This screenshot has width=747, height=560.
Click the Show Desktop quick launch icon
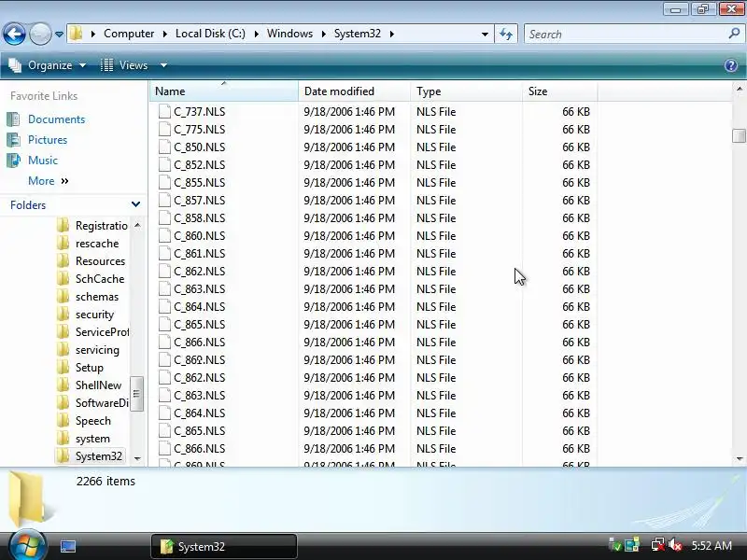[67, 546]
